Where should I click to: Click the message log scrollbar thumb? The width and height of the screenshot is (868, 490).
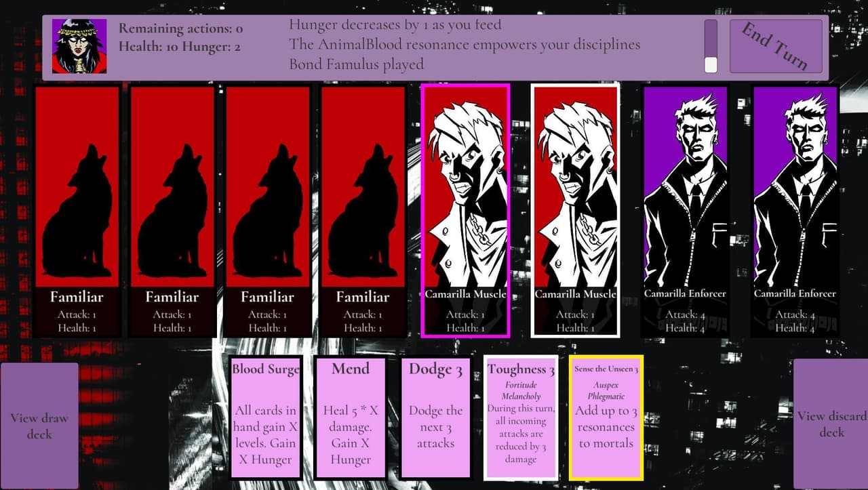click(711, 64)
